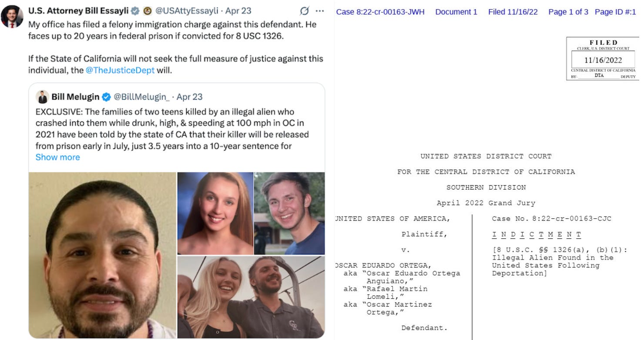Open the @USAttyEssayli handle
644x340 pixels.
click(x=187, y=11)
